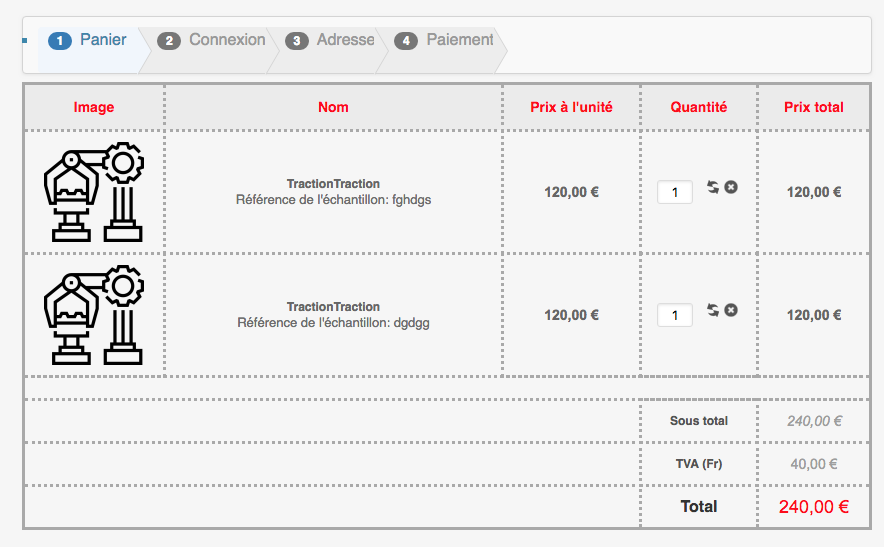884x547 pixels.
Task: Open the product image in the dgdgg row
Action: point(94,315)
